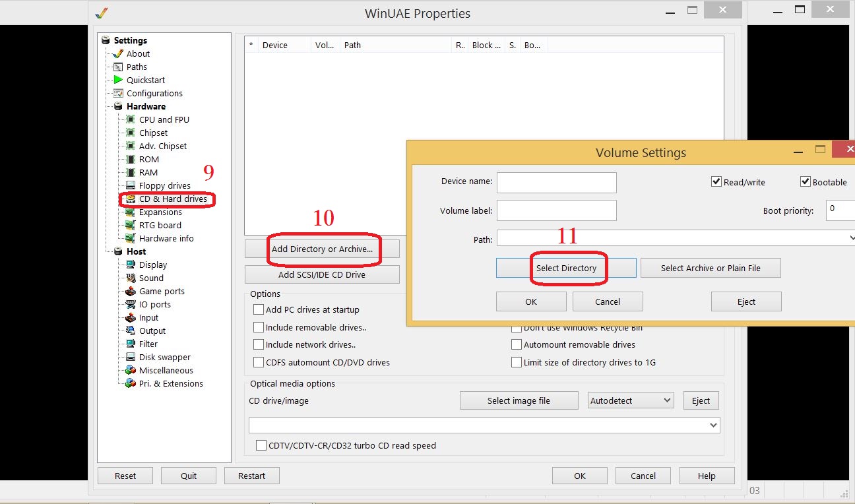Click the Expansions board icon
The image size is (855, 504).
coord(131,212)
